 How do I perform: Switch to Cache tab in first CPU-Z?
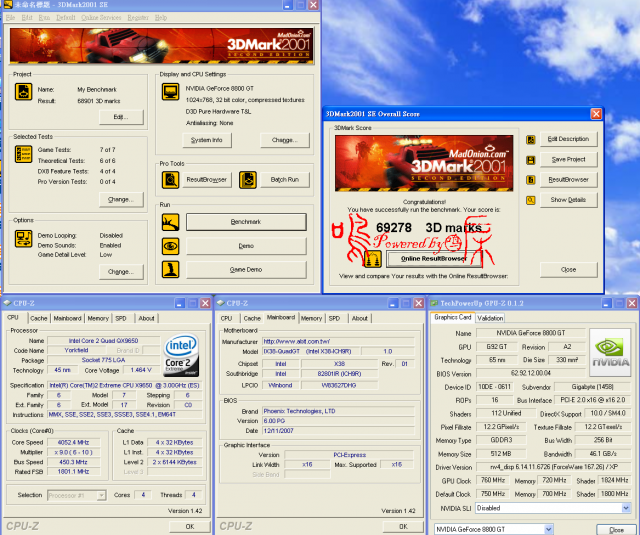(x=39, y=318)
